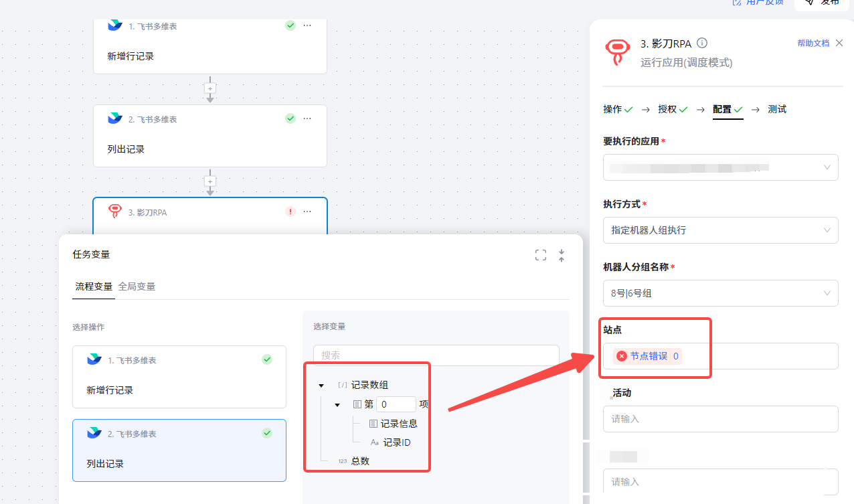Select the 新增行记录 card in 选择操作

(x=179, y=377)
